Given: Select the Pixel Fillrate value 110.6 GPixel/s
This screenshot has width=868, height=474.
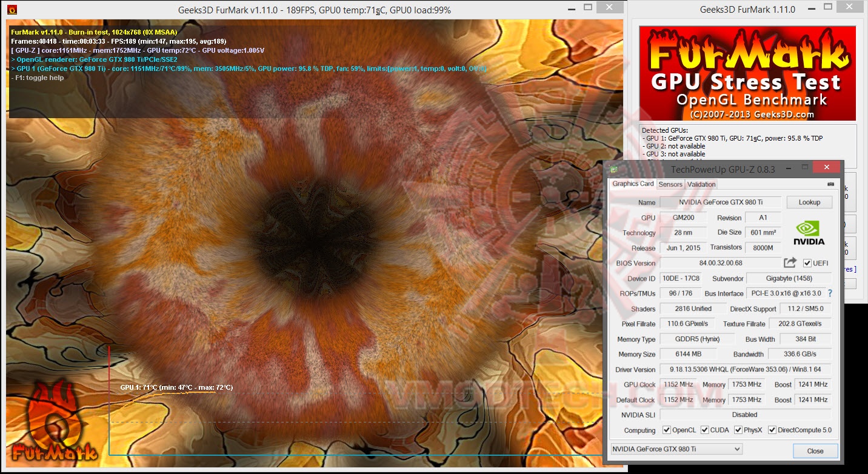Looking at the screenshot, I should pyautogui.click(x=687, y=324).
